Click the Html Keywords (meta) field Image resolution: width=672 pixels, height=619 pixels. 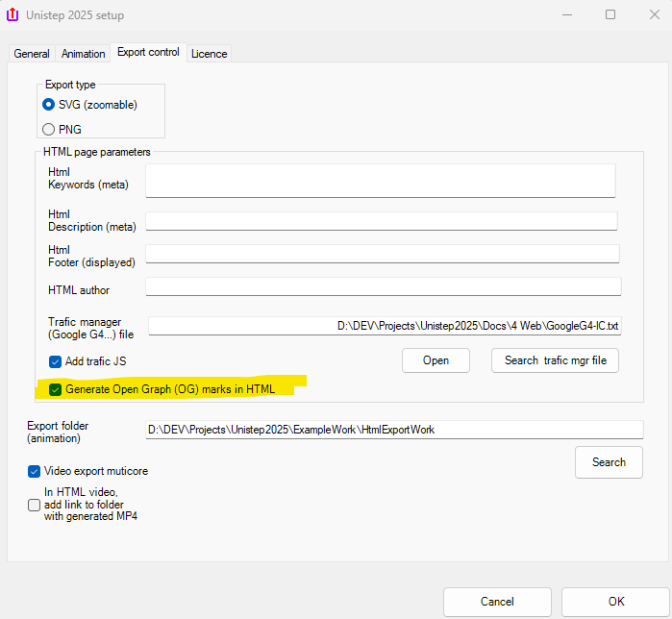[380, 180]
